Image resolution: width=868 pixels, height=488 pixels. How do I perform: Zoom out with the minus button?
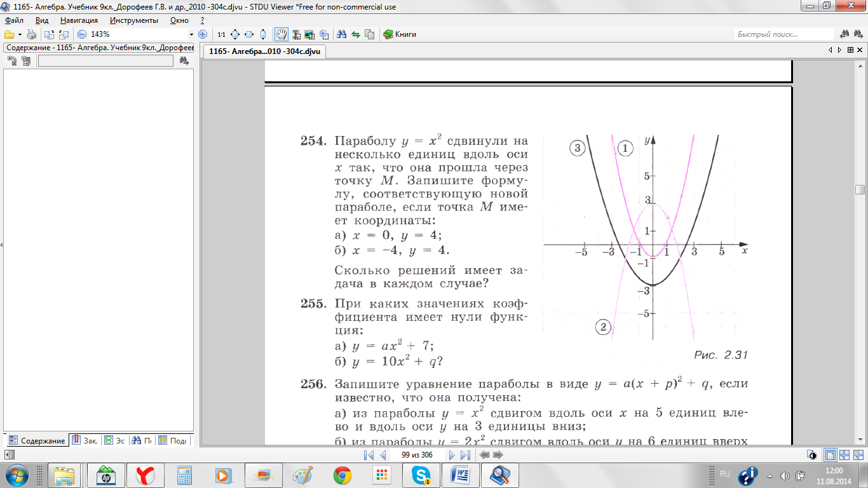[81, 34]
